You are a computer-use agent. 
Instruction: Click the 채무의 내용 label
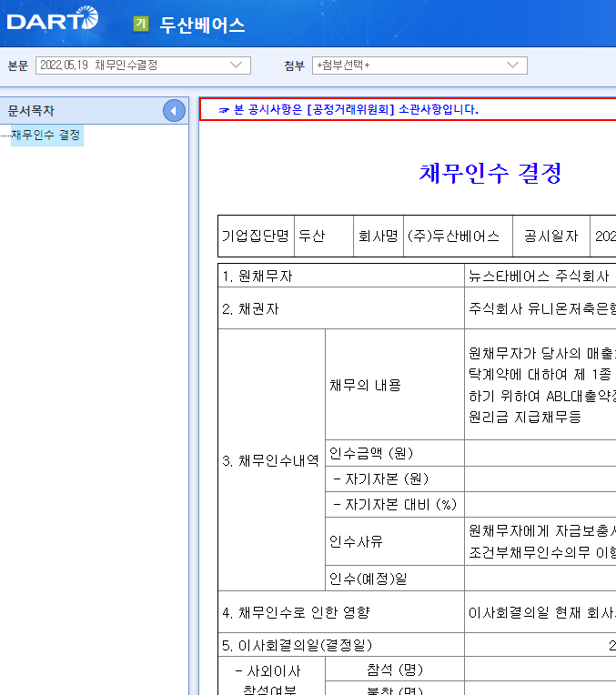tap(365, 385)
